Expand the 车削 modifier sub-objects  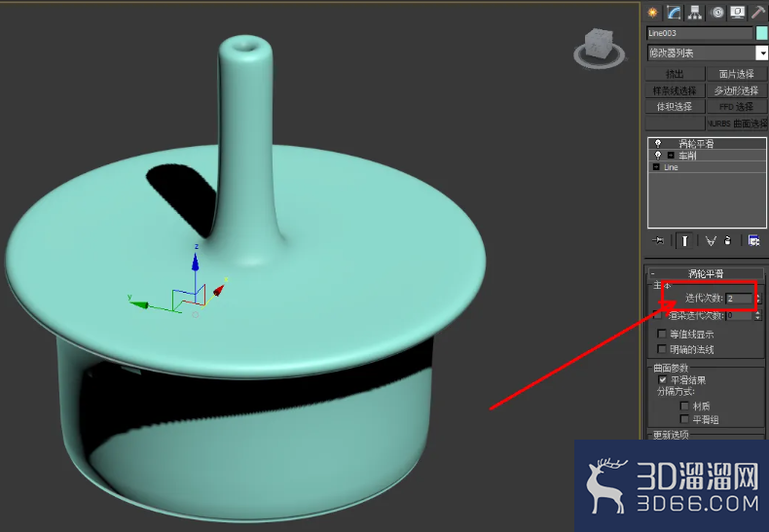coord(671,156)
